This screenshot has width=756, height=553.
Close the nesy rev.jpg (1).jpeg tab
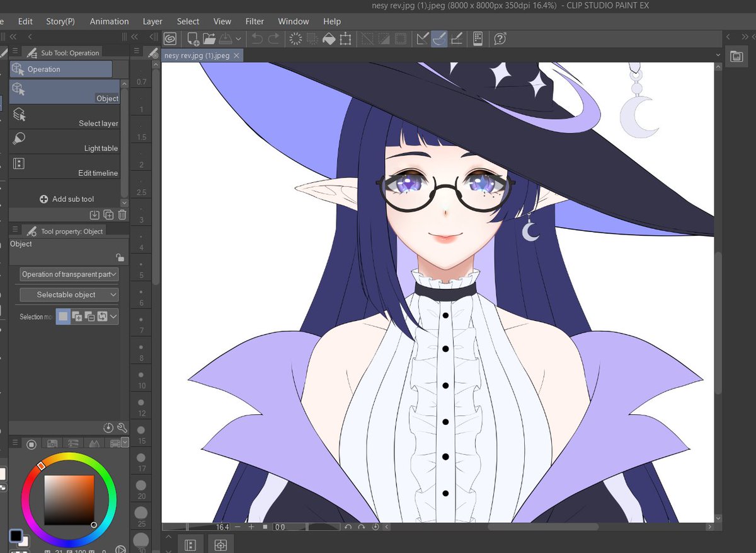click(237, 55)
